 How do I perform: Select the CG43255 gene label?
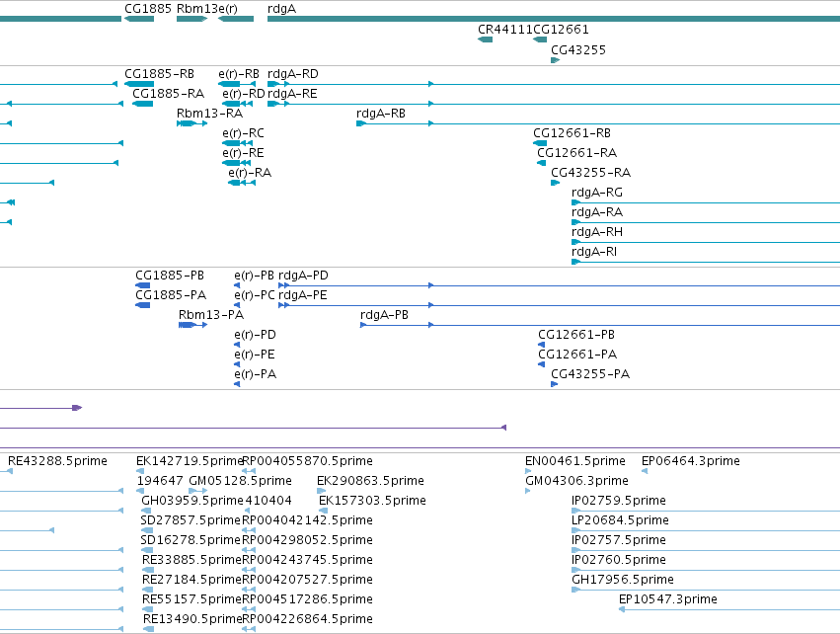click(578, 50)
